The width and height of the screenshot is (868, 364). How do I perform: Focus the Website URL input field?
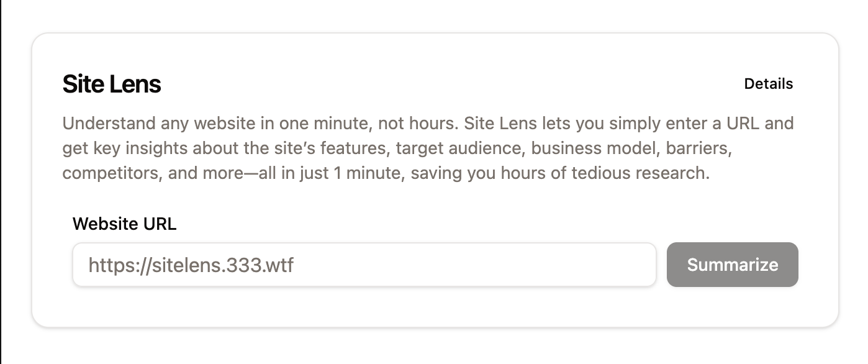point(435,265)
